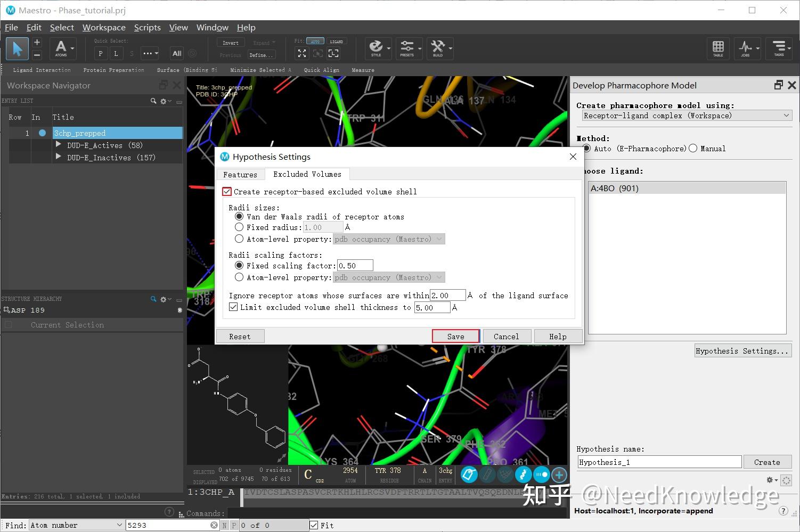Click the search icon in Entry List
The width and height of the screenshot is (800, 532).
[x=153, y=101]
